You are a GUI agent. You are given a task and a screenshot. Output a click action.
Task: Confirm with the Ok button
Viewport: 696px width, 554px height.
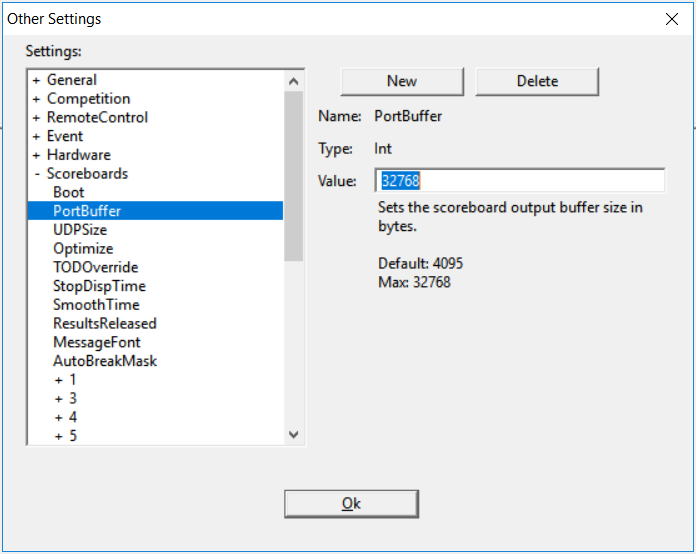tap(351, 503)
